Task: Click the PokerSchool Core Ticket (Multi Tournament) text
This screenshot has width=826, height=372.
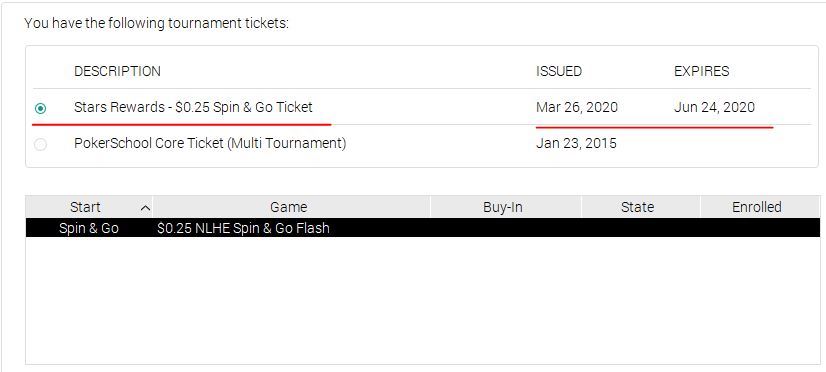Action: point(210,143)
